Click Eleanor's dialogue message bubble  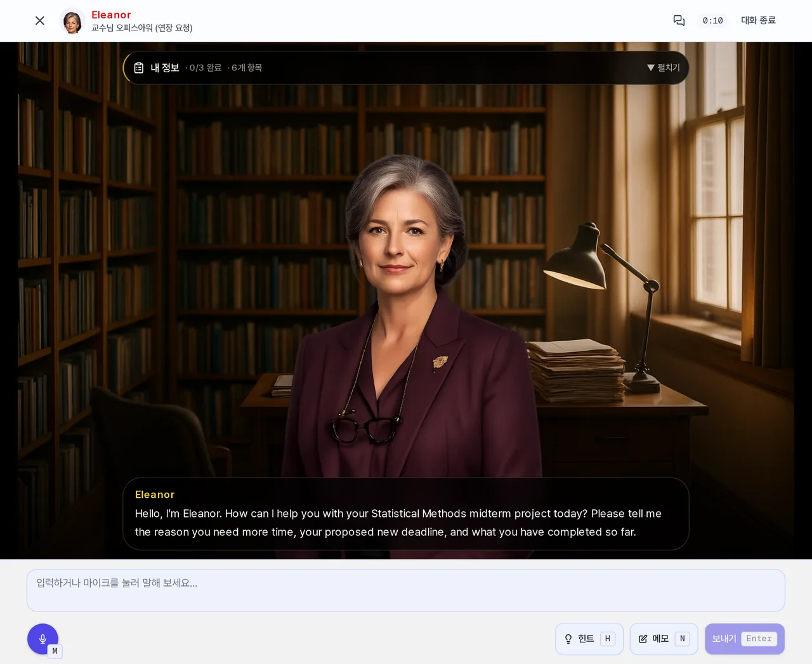406,514
